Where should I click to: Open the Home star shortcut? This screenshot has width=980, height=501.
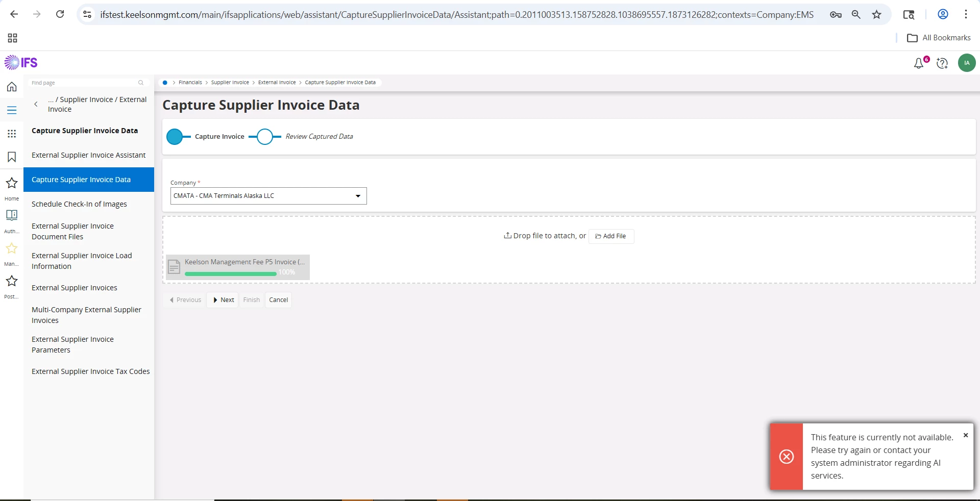(12, 183)
